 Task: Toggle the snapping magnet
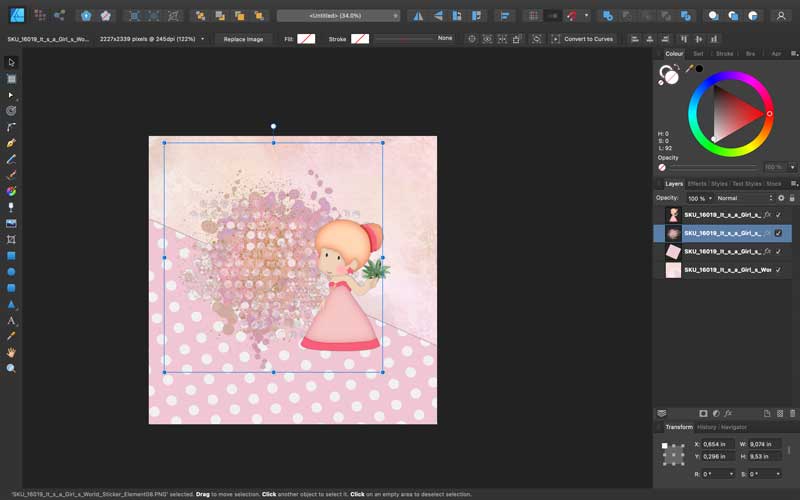click(x=571, y=16)
